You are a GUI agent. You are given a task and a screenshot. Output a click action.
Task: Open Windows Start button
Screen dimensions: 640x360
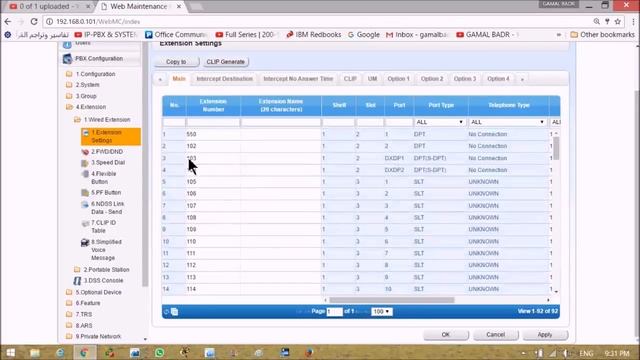tap(11, 352)
